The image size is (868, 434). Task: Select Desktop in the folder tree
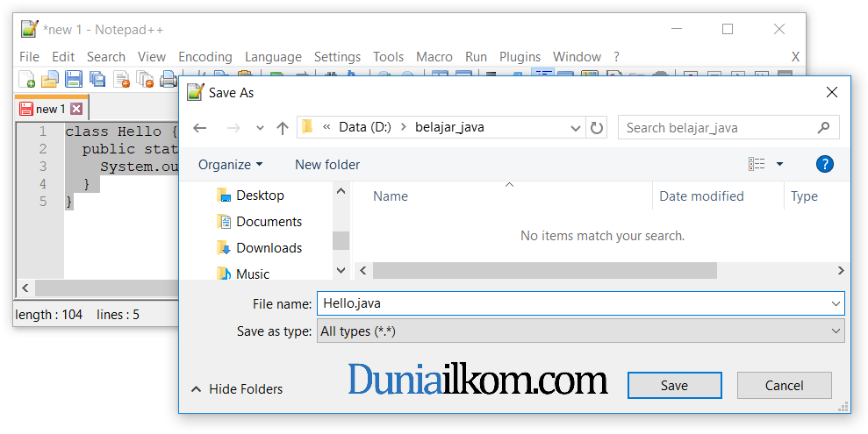[x=250, y=196]
